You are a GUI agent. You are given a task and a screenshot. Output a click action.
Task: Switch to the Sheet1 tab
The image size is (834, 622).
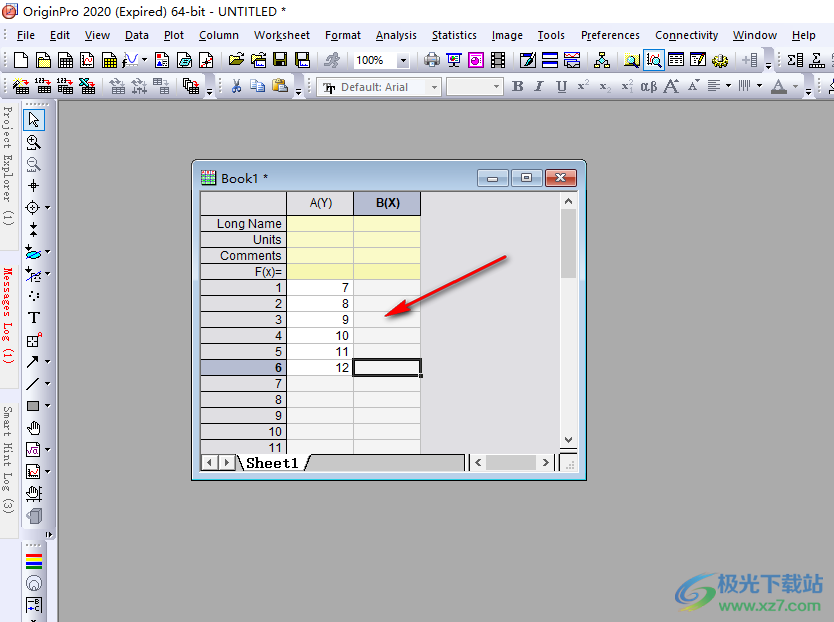coord(272,463)
